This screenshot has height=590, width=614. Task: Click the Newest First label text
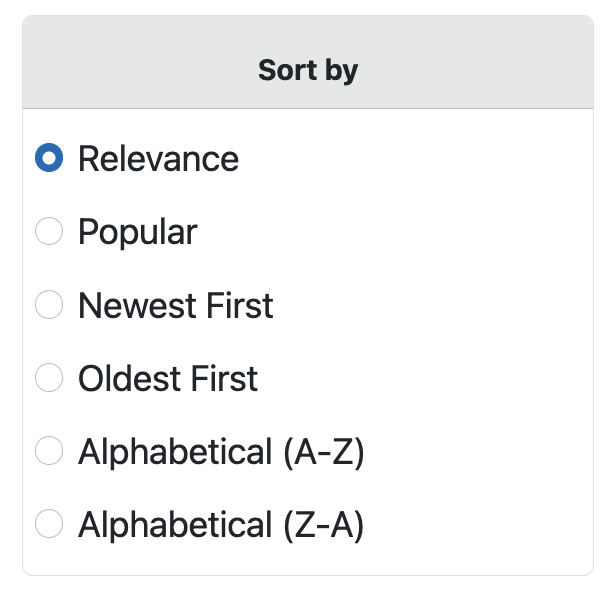tap(176, 305)
